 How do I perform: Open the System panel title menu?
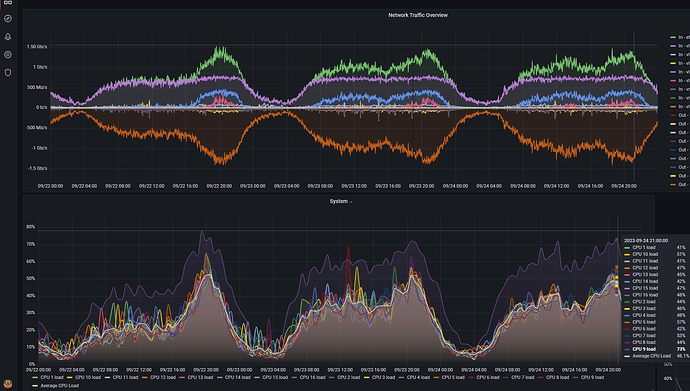[x=338, y=201]
